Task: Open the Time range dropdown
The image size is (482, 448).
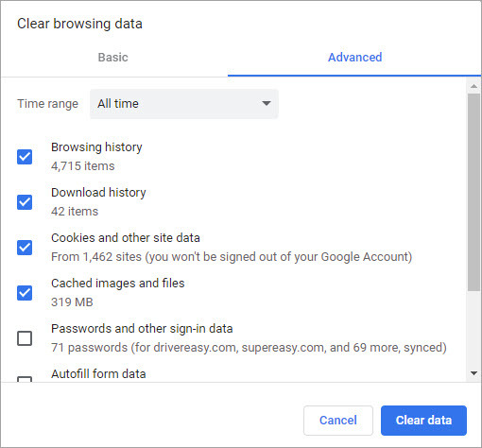Action: click(184, 104)
